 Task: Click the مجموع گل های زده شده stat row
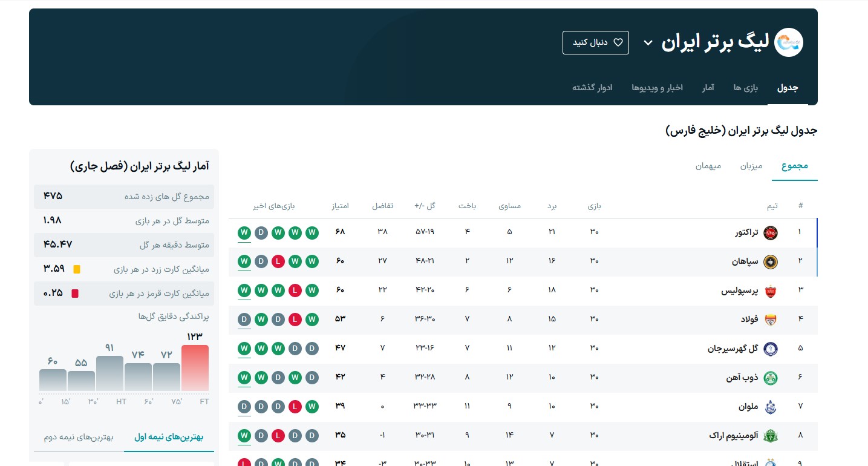[x=124, y=197]
